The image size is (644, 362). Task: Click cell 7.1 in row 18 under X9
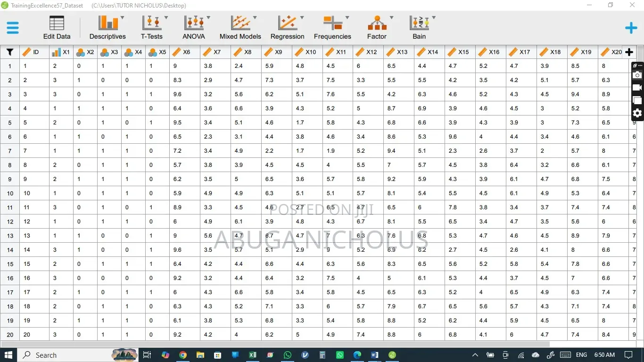click(277, 306)
